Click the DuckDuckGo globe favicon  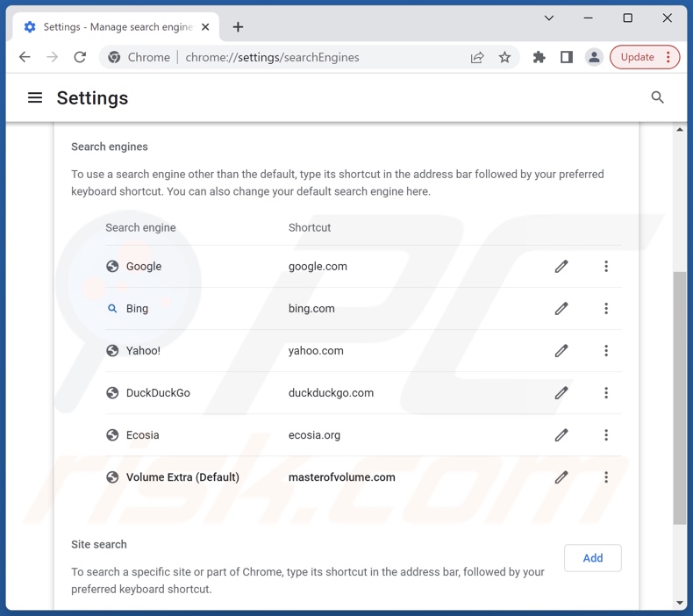click(x=112, y=393)
